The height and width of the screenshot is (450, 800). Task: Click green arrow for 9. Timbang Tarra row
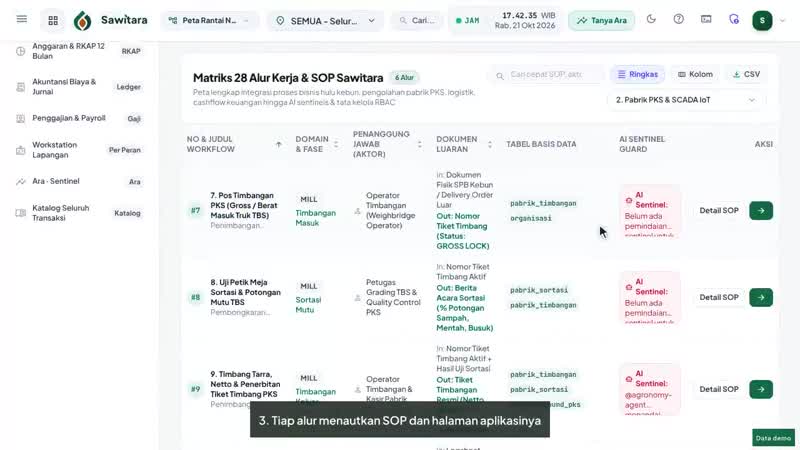761,389
